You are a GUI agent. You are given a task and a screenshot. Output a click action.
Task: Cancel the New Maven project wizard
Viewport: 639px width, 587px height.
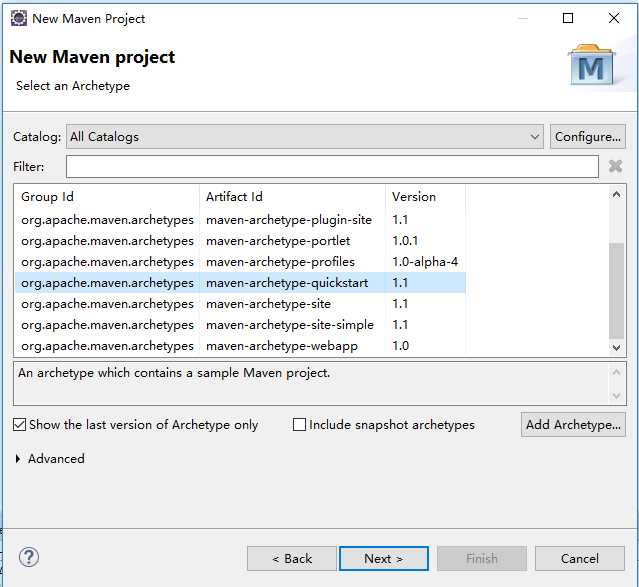click(580, 558)
